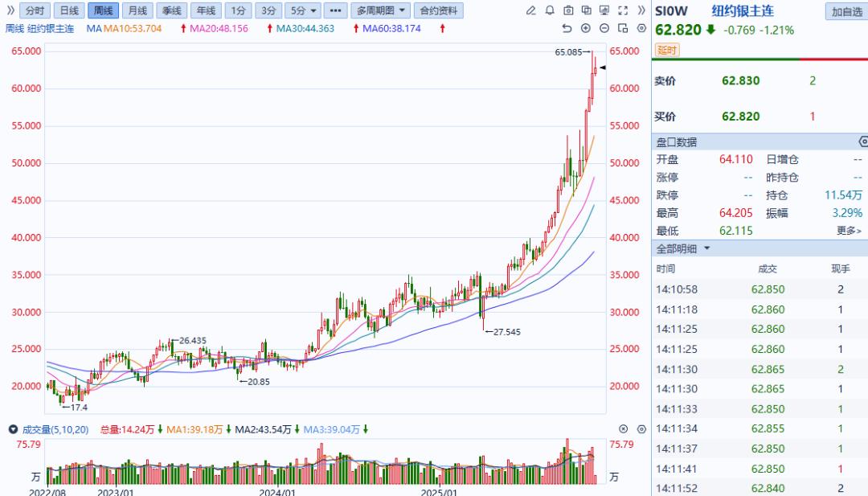This screenshot has width=868, height=496.
Task: Select the 14:10:58 trade row
Action: point(759,289)
